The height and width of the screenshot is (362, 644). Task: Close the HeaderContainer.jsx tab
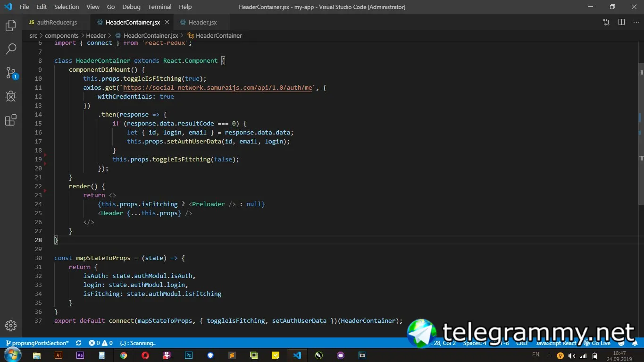click(167, 22)
